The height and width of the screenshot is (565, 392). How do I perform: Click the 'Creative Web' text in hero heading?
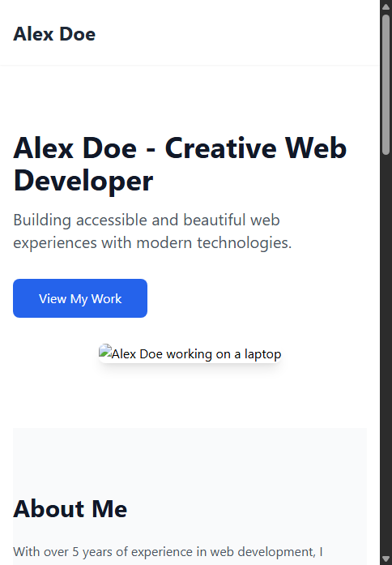(x=256, y=148)
